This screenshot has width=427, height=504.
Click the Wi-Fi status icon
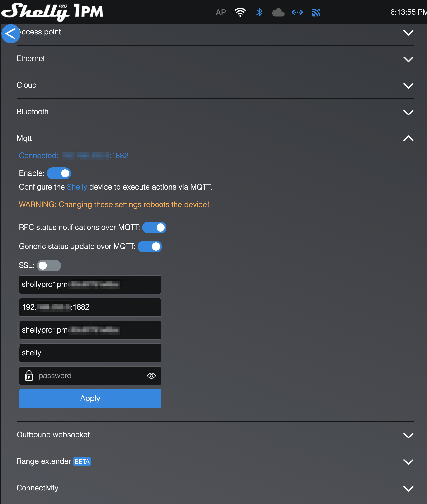pyautogui.click(x=240, y=12)
